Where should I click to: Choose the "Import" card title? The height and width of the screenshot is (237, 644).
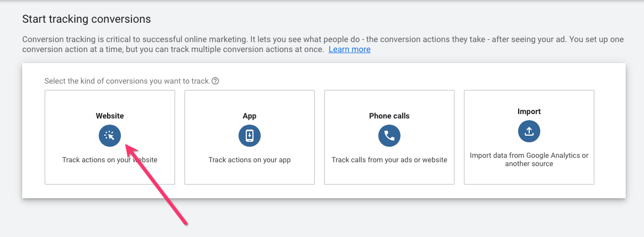click(529, 111)
